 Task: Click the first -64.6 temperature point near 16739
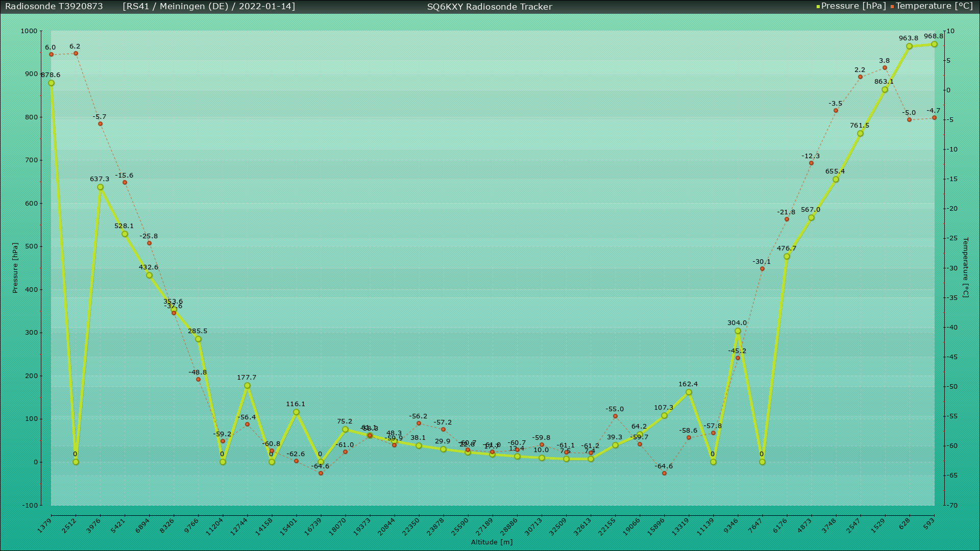pyautogui.click(x=321, y=473)
